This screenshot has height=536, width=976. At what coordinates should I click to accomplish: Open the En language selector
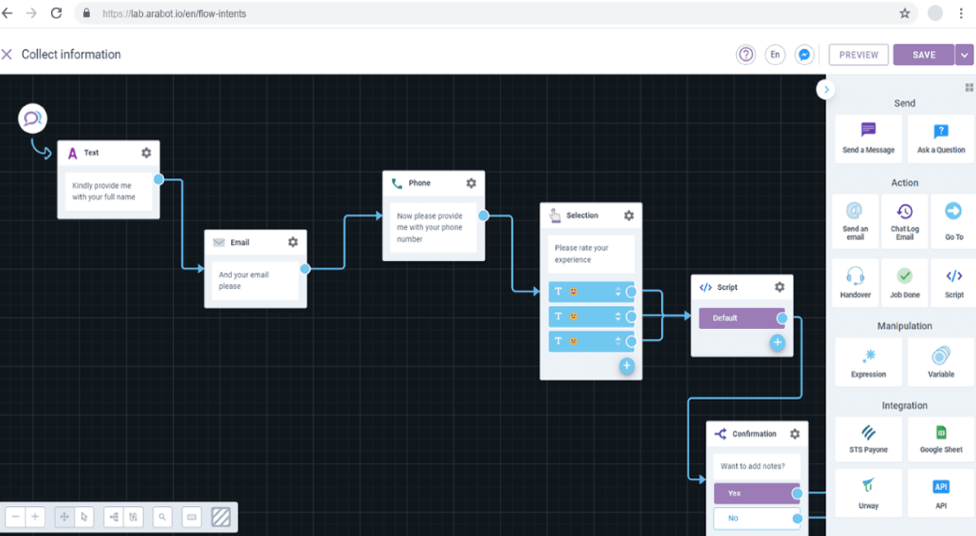click(x=775, y=55)
